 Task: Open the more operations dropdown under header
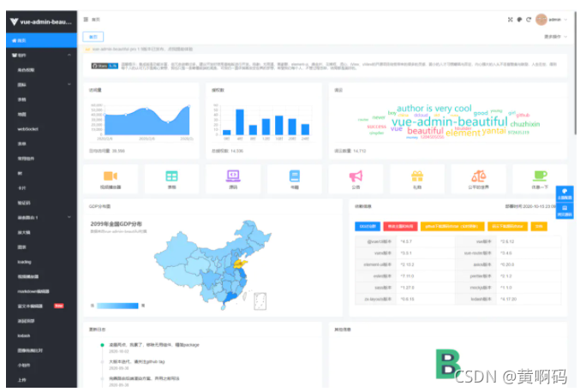(x=555, y=37)
